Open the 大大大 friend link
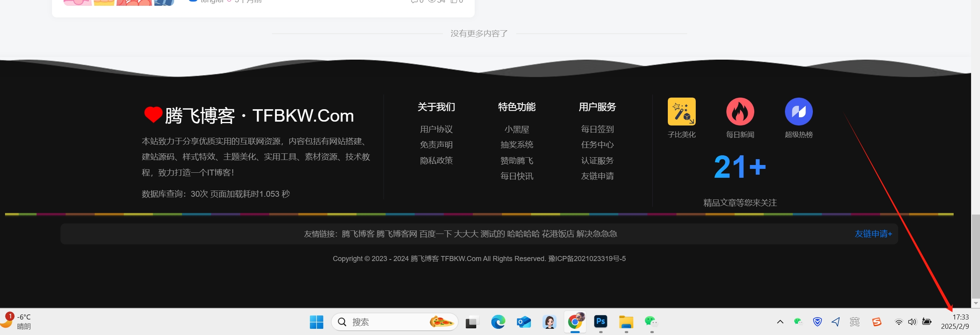This screenshot has width=980, height=335. 466,234
